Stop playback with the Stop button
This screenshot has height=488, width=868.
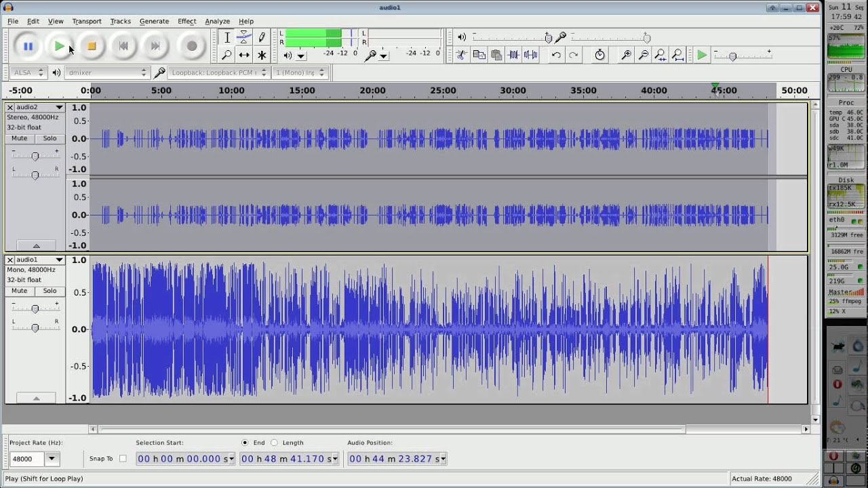click(x=92, y=46)
